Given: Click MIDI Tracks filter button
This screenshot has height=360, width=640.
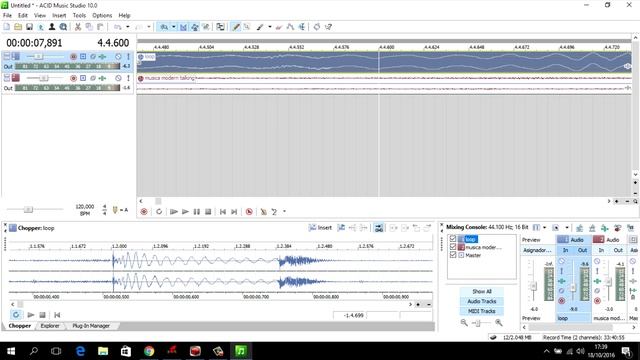Looking at the screenshot, I should tap(482, 311).
